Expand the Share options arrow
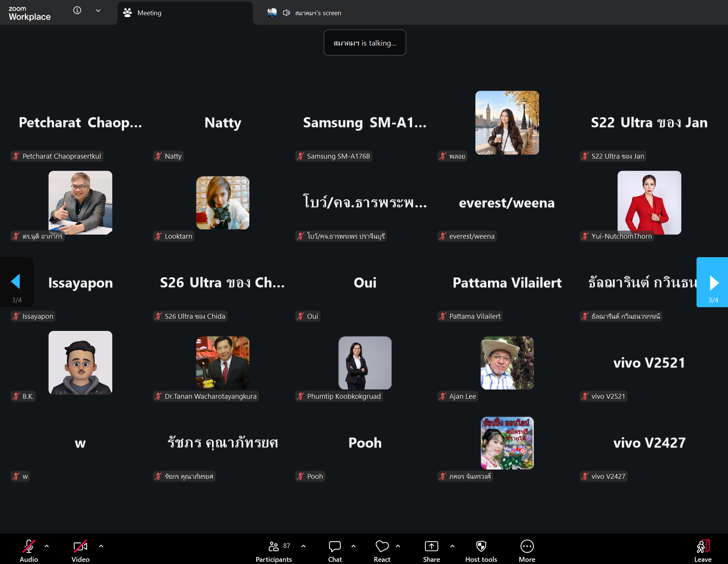Image resolution: width=728 pixels, height=564 pixels. [x=452, y=546]
